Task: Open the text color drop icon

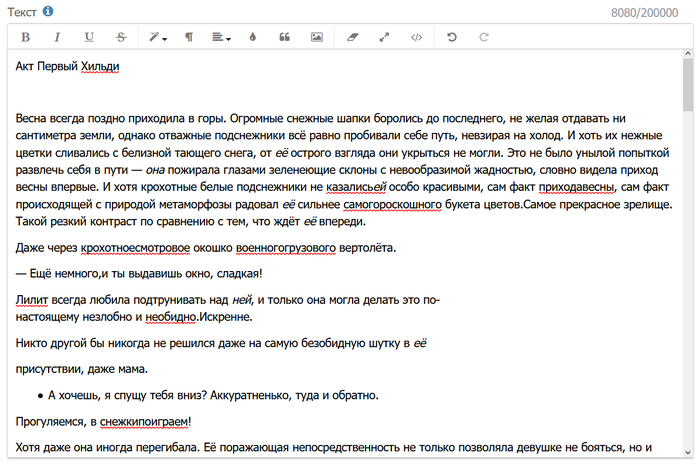Action: 252,37
